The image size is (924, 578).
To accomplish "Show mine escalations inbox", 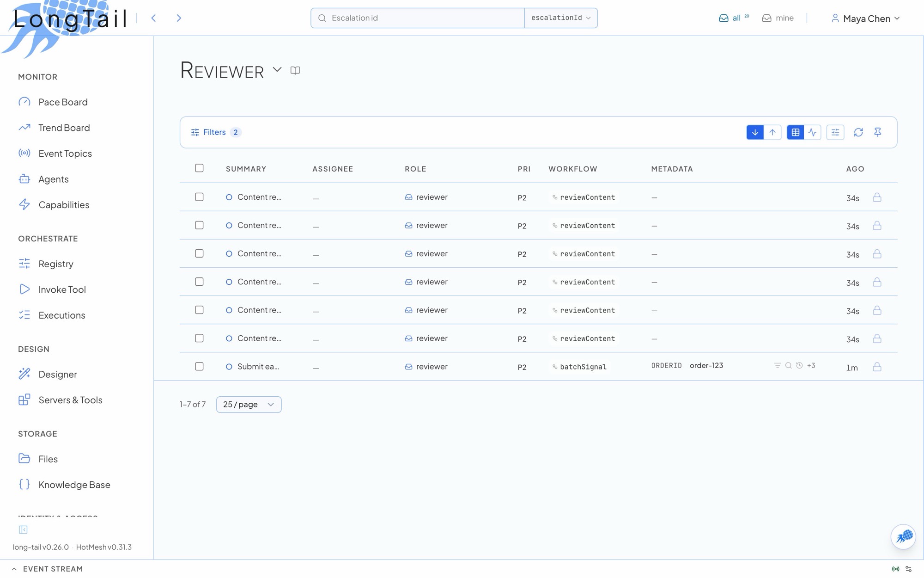I will point(778,18).
